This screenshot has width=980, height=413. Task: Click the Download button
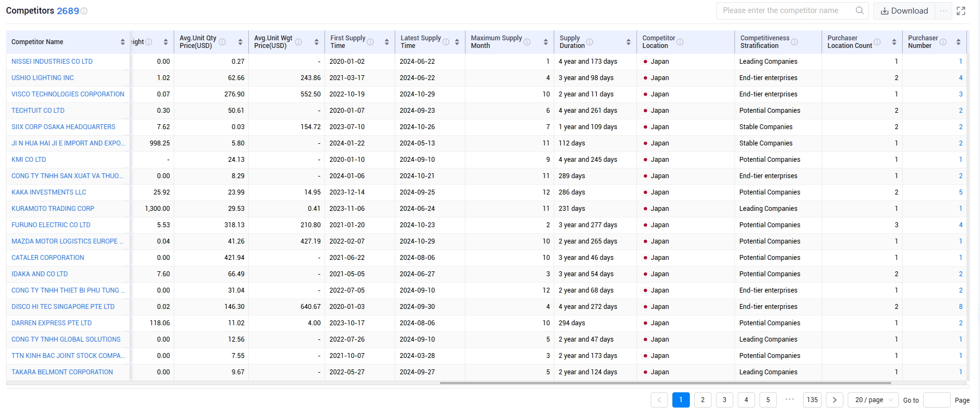tap(904, 11)
